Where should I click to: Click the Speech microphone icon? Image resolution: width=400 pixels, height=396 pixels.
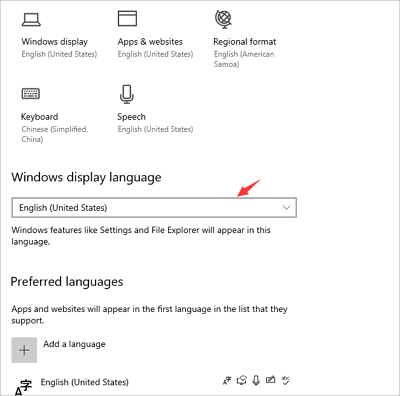[x=127, y=94]
